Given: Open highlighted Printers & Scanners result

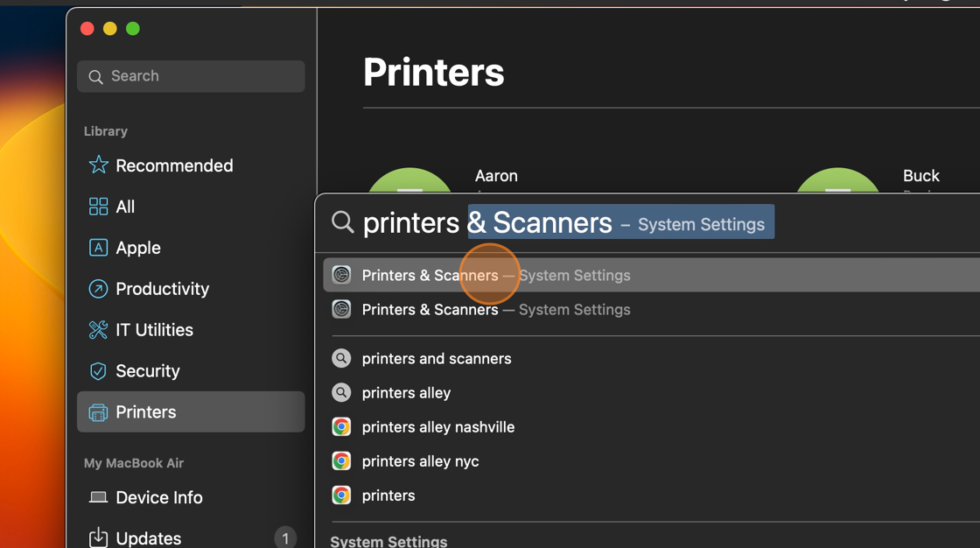Looking at the screenshot, I should [651, 275].
